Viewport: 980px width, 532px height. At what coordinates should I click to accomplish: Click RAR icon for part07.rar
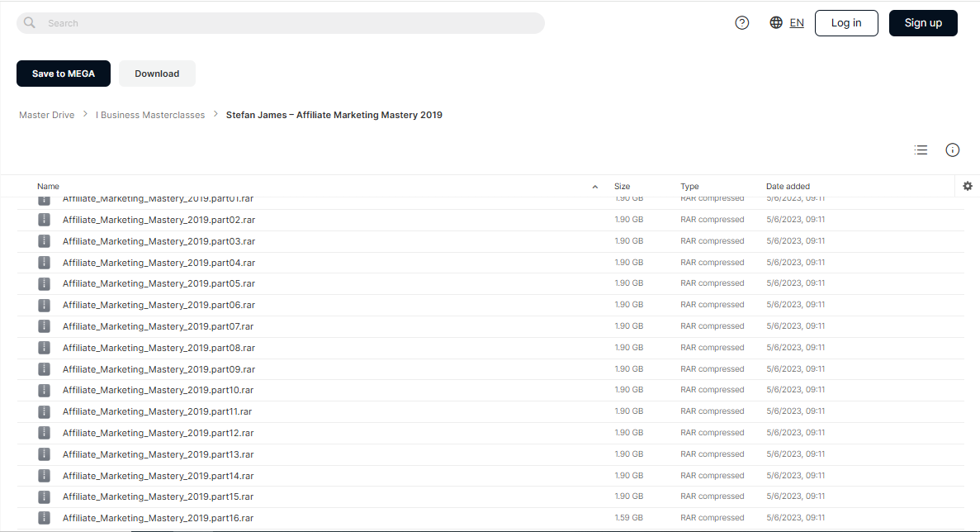coord(44,326)
